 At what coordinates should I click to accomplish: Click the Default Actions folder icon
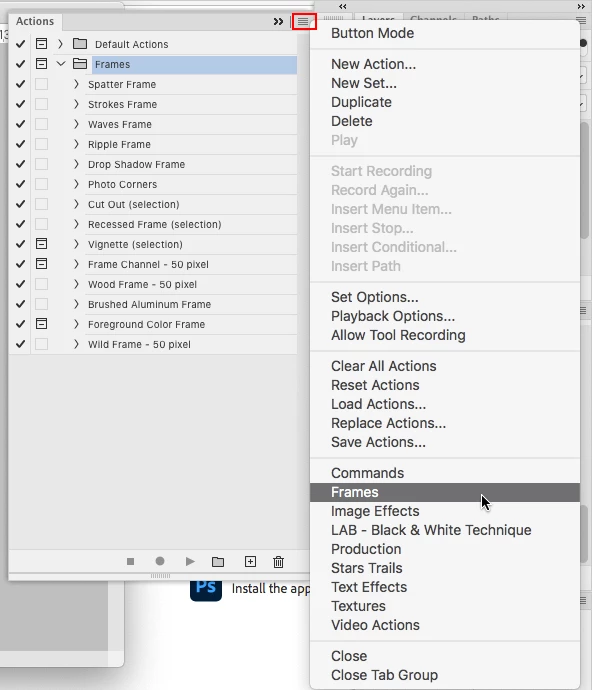coord(80,44)
